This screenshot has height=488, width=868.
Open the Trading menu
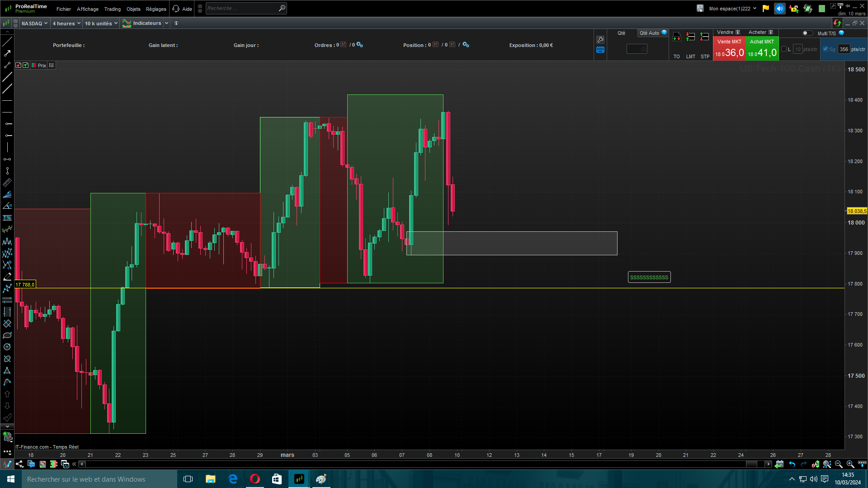[112, 9]
